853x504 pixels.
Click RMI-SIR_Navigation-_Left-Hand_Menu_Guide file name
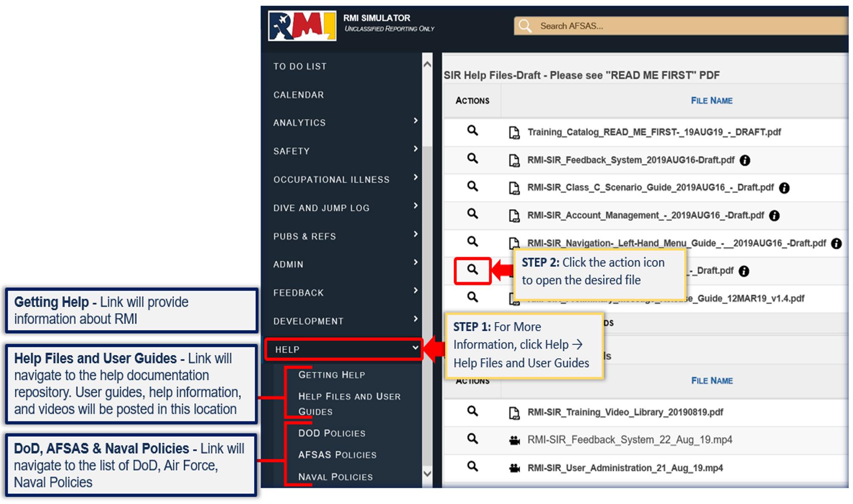676,243
